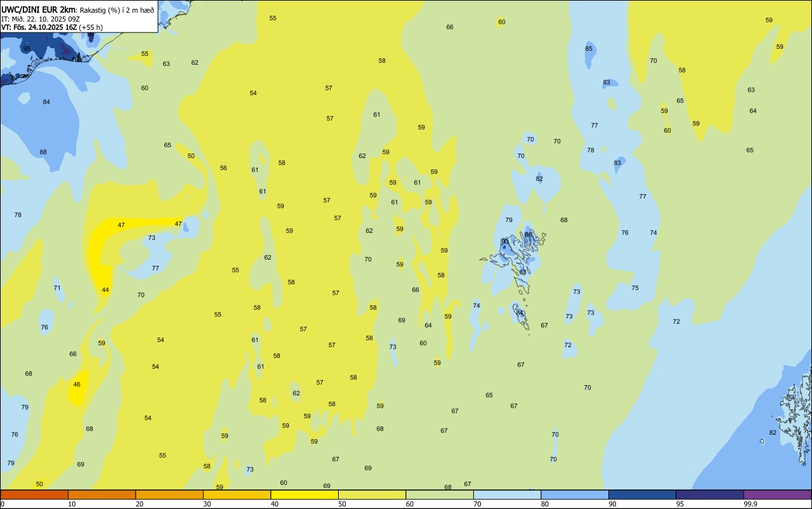Click the initial time line 'IT: Mið. 22. 10. 2025 09Z'

coord(40,19)
